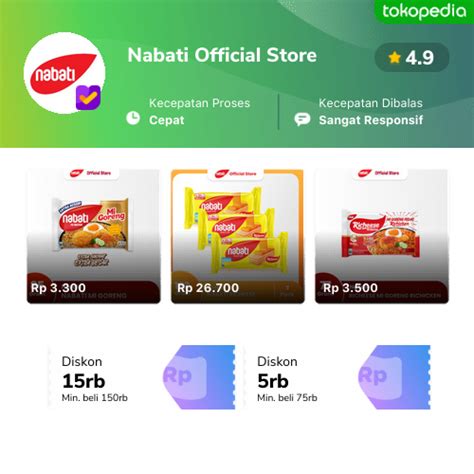Viewport: 474px width, 474px height.
Task: Click the Rp coupon icon for 15rb discount
Action: 199,377
